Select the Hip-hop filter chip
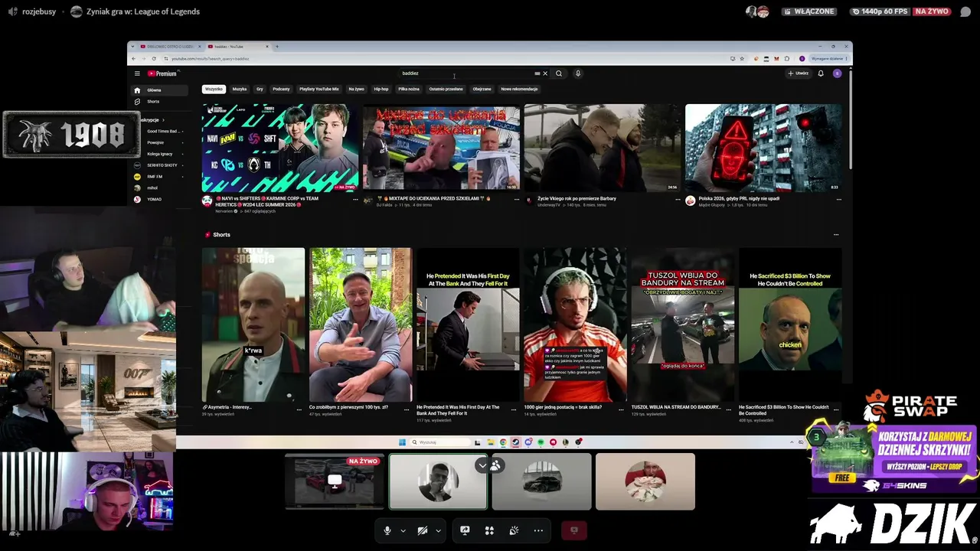 tap(381, 89)
